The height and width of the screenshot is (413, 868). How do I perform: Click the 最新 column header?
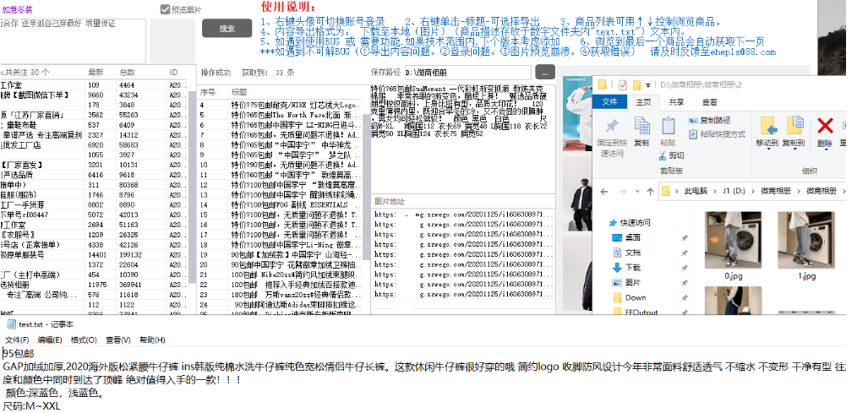96,73
